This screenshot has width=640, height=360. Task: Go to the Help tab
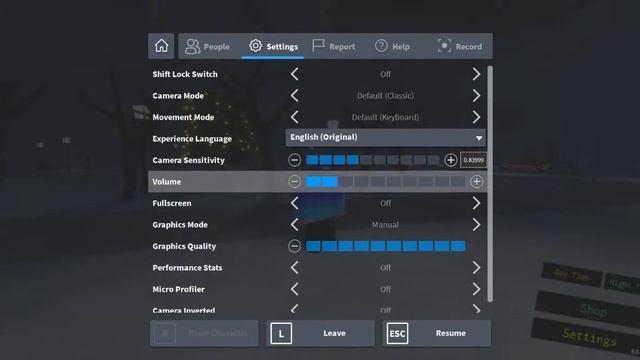pyautogui.click(x=392, y=47)
